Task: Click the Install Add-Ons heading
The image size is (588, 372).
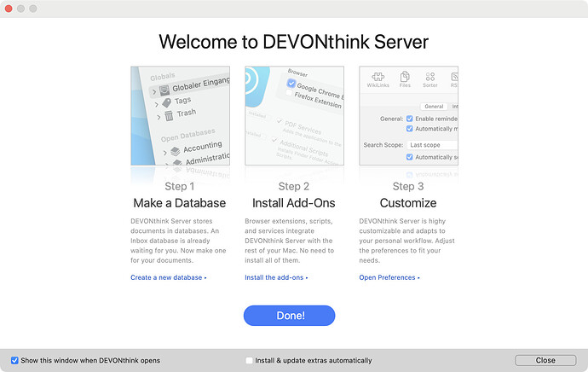Action: [294, 203]
